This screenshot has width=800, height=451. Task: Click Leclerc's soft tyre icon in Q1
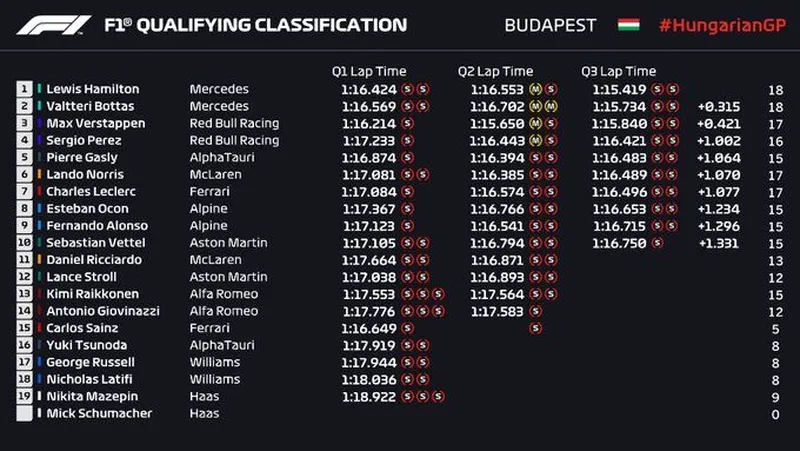408,191
